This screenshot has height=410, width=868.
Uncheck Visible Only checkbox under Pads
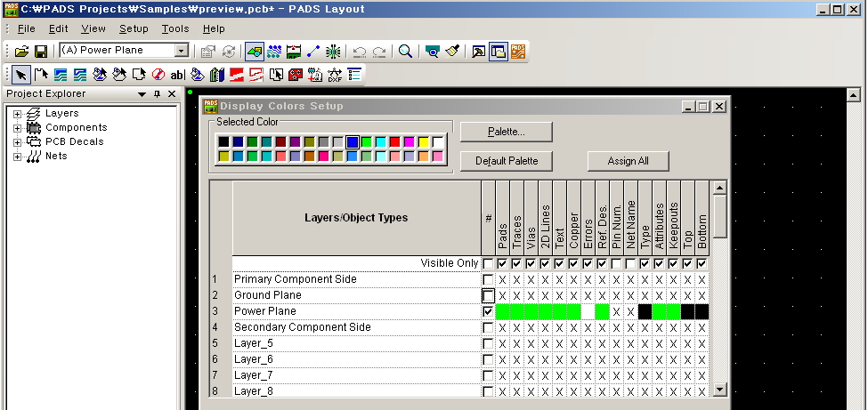502,263
